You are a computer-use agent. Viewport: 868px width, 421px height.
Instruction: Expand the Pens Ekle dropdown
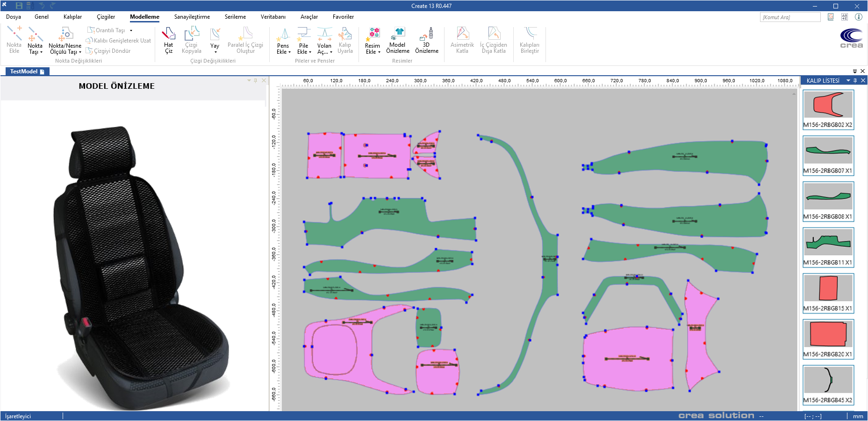tap(283, 52)
